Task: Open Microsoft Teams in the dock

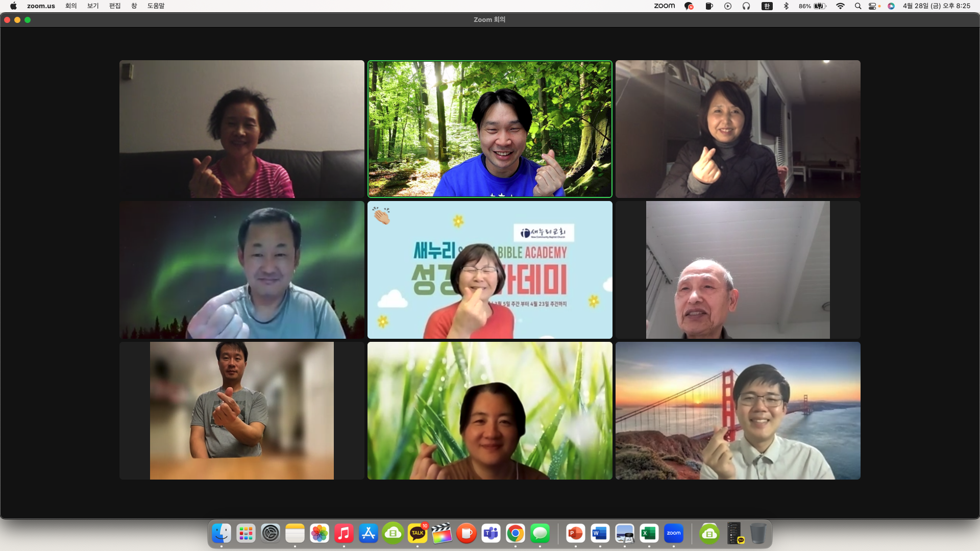Action: click(491, 533)
